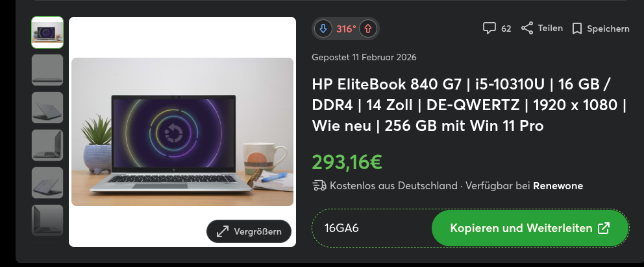This screenshot has width=644, height=267.
Task: Open comments via the speech bubble icon
Action: coord(489,29)
